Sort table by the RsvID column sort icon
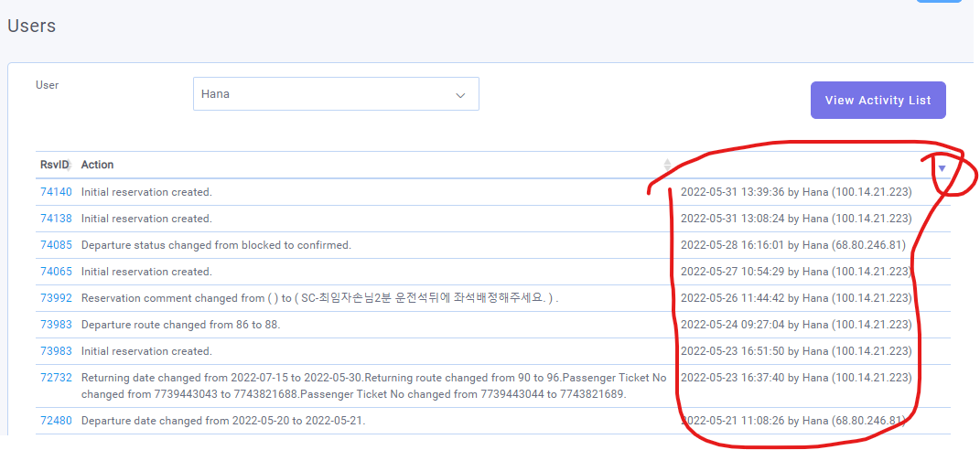 click(x=69, y=166)
